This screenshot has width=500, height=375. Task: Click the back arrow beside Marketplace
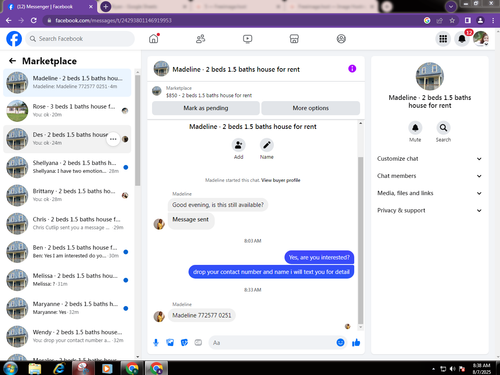click(12, 61)
